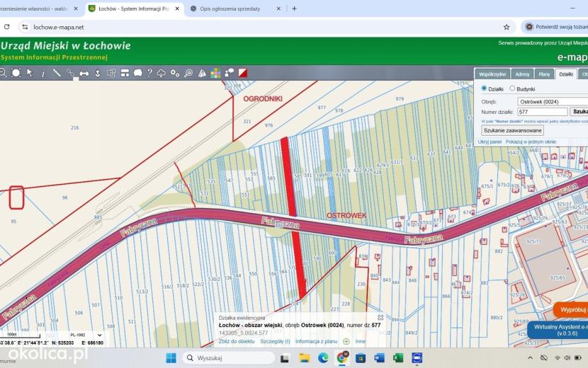The image size is (588, 368).
Task: Launch the search magnifier tool
Action: (x=188, y=73)
